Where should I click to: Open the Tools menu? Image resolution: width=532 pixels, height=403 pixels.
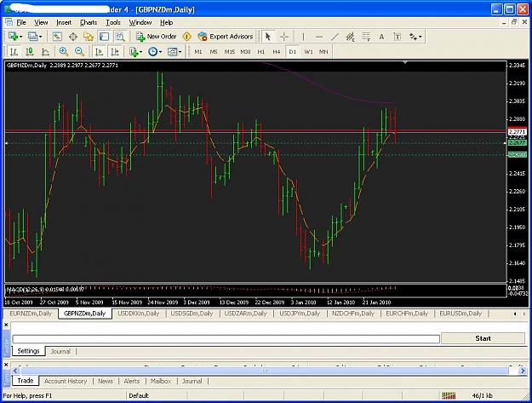(x=113, y=22)
